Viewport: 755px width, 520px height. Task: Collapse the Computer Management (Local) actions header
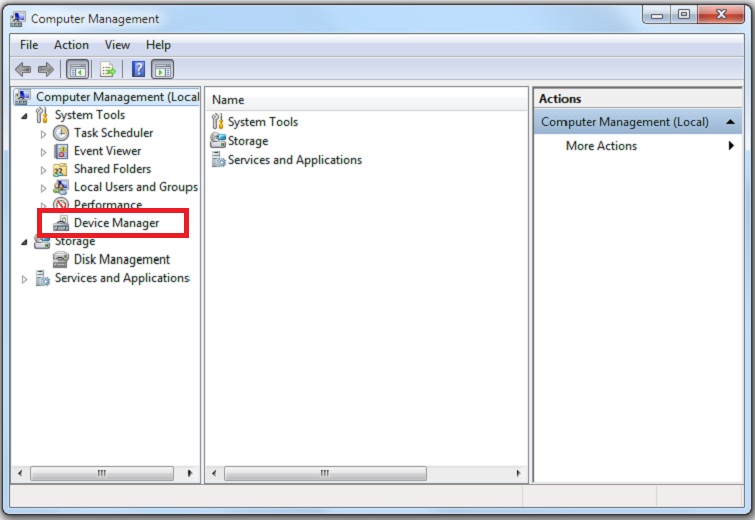click(x=731, y=122)
